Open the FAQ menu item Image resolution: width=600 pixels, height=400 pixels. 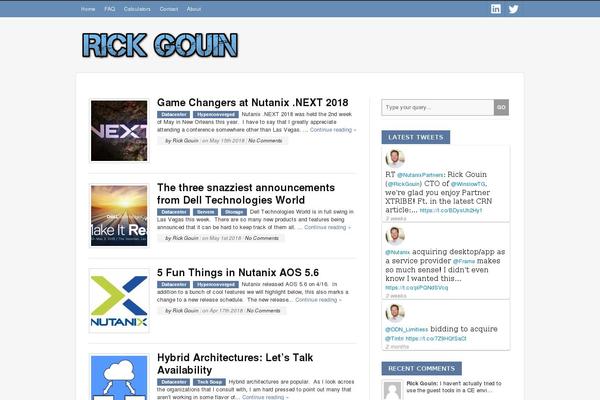(109, 9)
